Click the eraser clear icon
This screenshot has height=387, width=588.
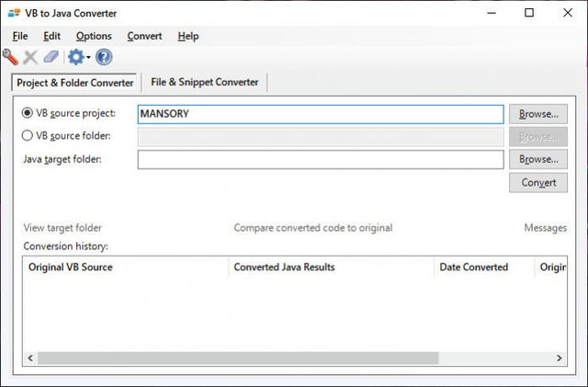click(51, 57)
